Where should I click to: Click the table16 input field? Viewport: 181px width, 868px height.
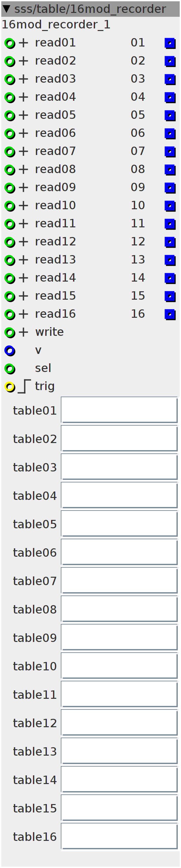click(119, 836)
